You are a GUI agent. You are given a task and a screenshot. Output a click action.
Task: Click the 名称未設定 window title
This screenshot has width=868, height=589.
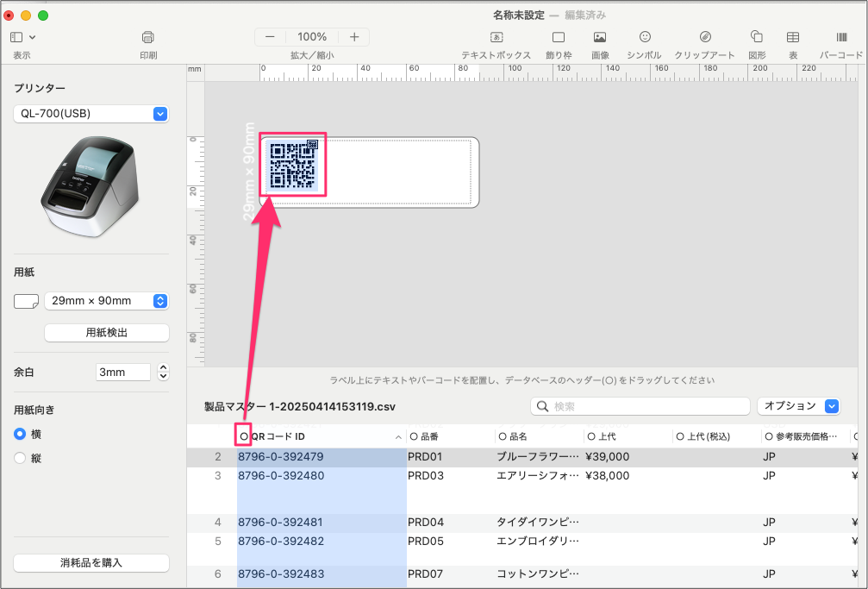point(519,16)
